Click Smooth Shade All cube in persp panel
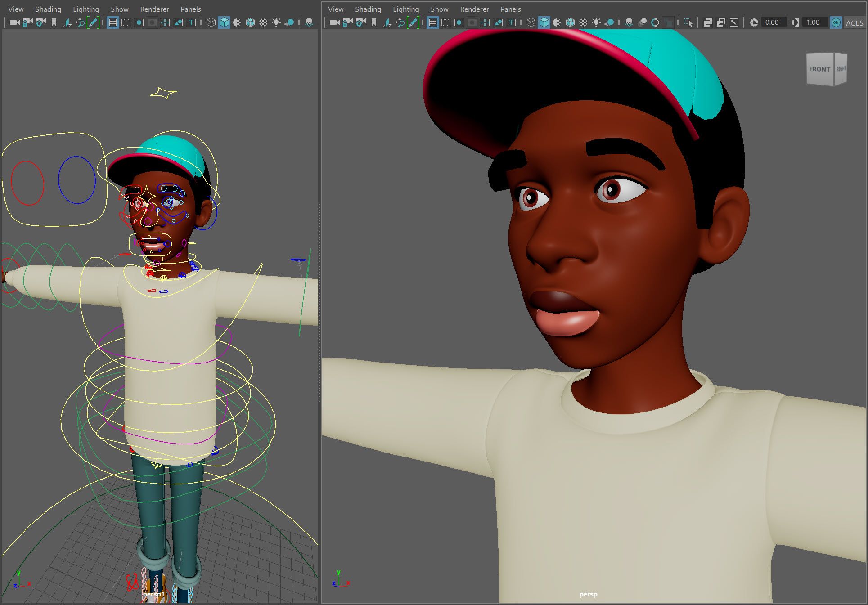The image size is (868, 605). tap(544, 22)
